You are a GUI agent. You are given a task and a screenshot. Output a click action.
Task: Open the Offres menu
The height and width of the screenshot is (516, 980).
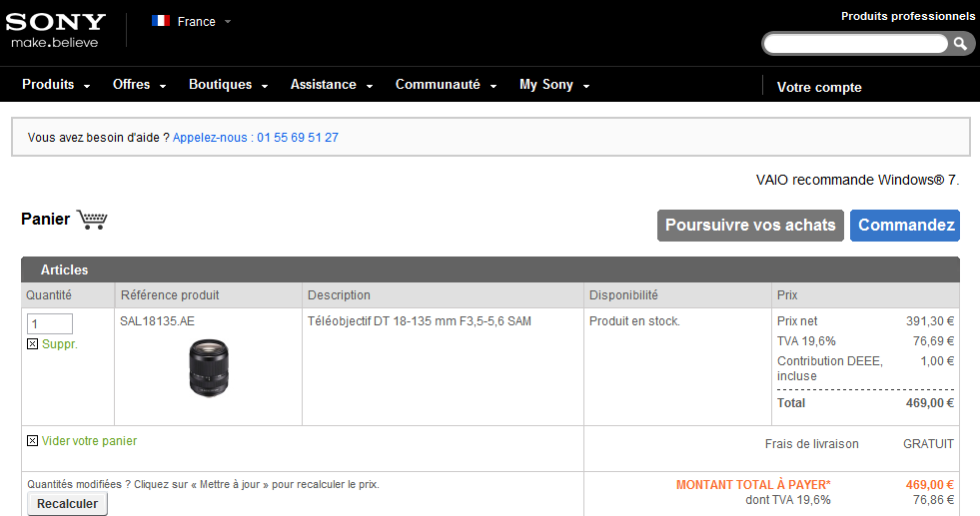(x=131, y=84)
